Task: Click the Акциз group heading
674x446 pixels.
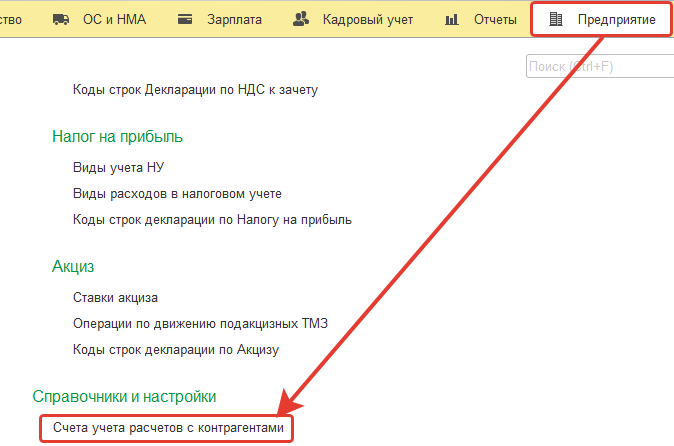Action: [x=73, y=266]
